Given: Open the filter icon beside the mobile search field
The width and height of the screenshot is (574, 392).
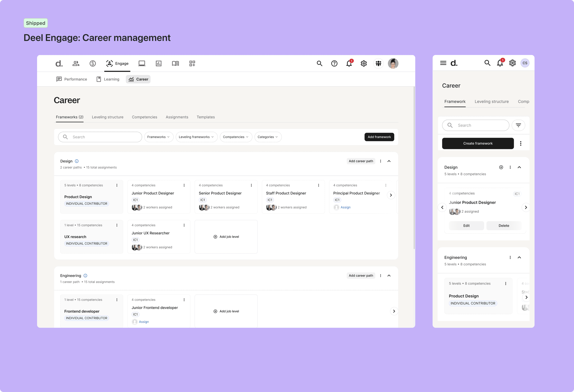Looking at the screenshot, I should click(x=518, y=125).
